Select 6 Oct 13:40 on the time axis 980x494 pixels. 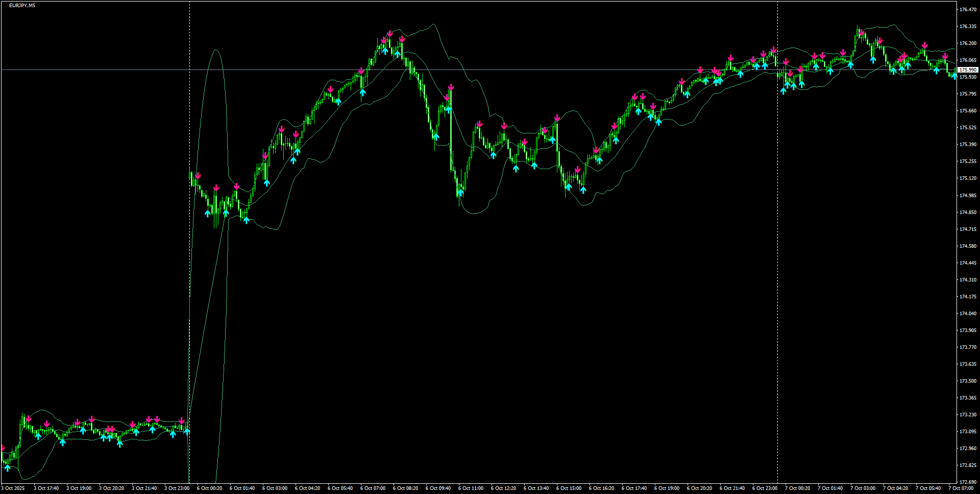[x=536, y=488]
